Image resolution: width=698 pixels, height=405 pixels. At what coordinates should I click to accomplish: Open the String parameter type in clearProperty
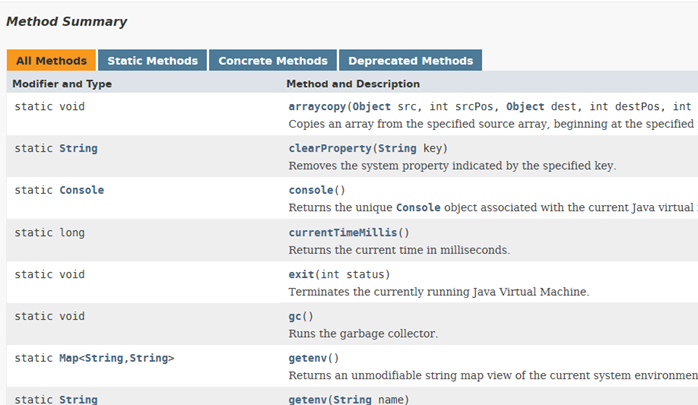pos(396,148)
